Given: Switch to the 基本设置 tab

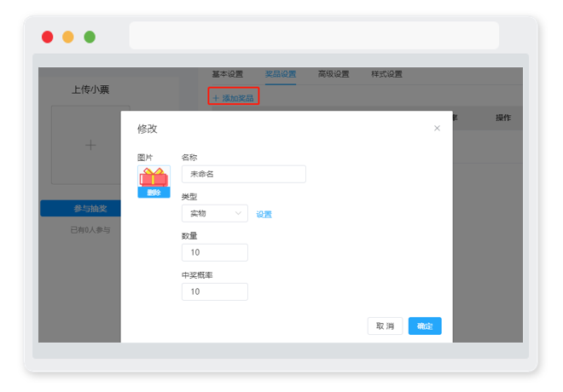Looking at the screenshot, I should 227,74.
